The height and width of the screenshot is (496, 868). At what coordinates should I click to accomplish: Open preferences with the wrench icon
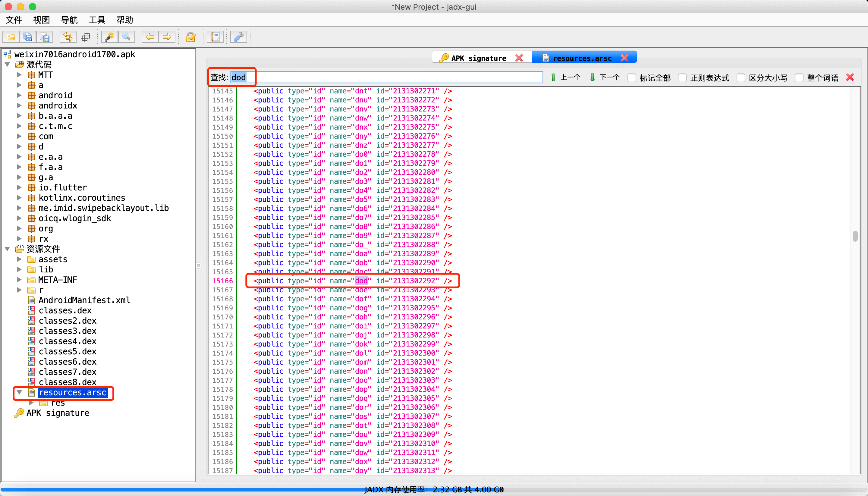click(238, 37)
